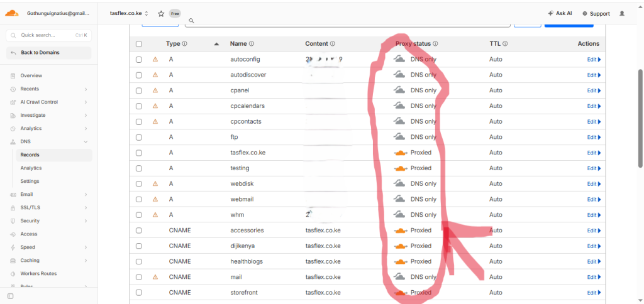Check the tasflex.co.ke A record checkbox
This screenshot has height=304, width=644.
tap(139, 153)
